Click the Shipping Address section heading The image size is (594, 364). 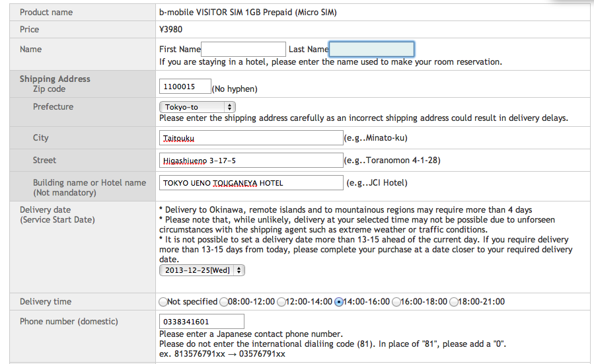(55, 79)
